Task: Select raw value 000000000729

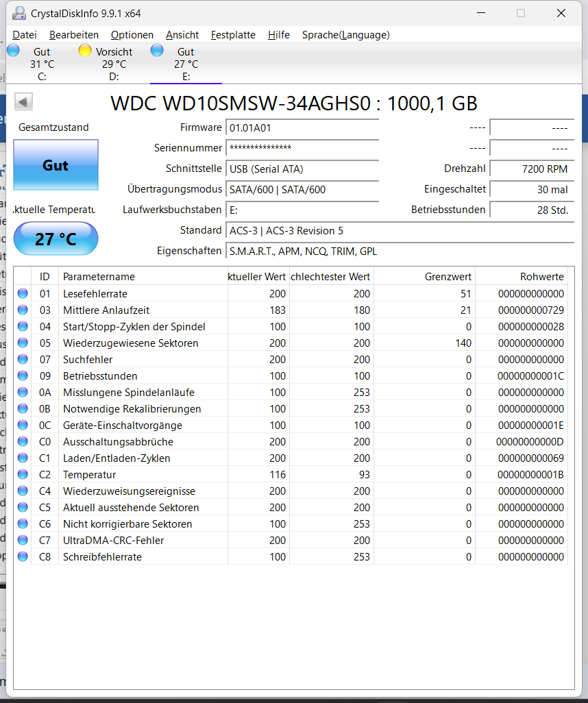Action: 531,310
